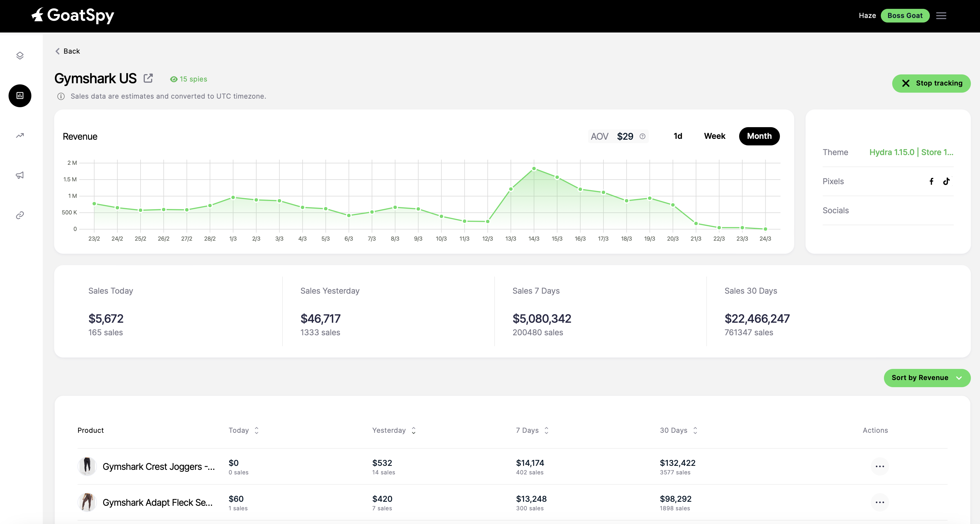
Task: Click the Socials row label
Action: pyautogui.click(x=835, y=210)
